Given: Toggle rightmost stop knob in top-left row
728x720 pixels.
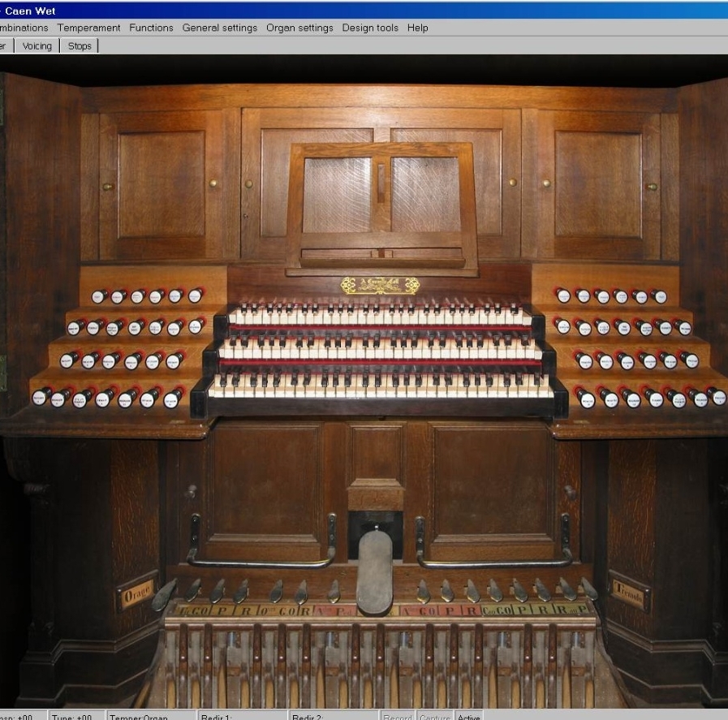Looking at the screenshot, I should (195, 296).
